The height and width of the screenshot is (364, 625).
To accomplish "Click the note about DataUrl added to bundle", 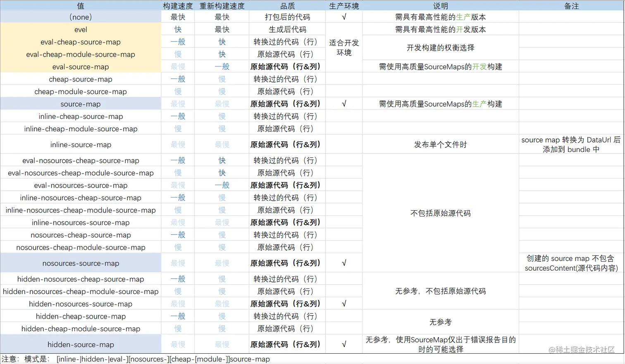I will pyautogui.click(x=571, y=144).
